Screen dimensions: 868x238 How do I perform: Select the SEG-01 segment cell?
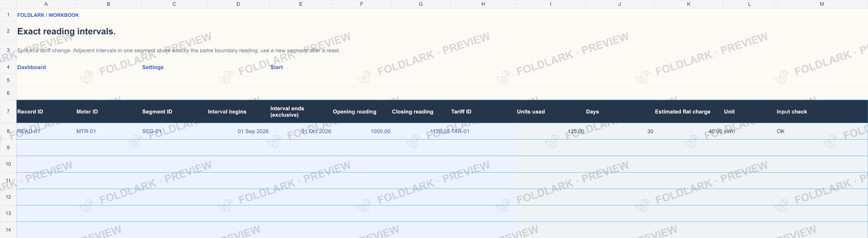[x=174, y=131]
